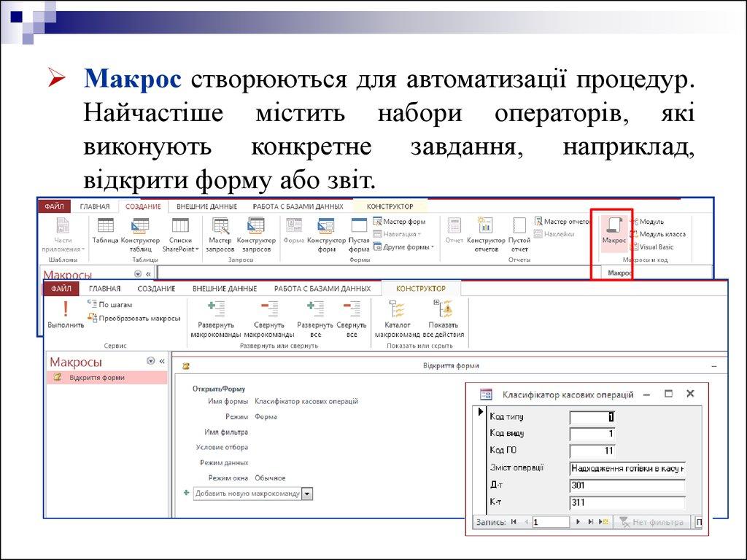This screenshot has width=747, height=560.
Task: Collapse the Макросы navigation pane
Action: [162, 361]
